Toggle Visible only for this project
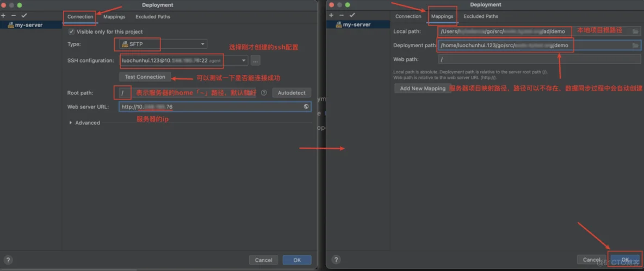The image size is (644, 271). (72, 31)
